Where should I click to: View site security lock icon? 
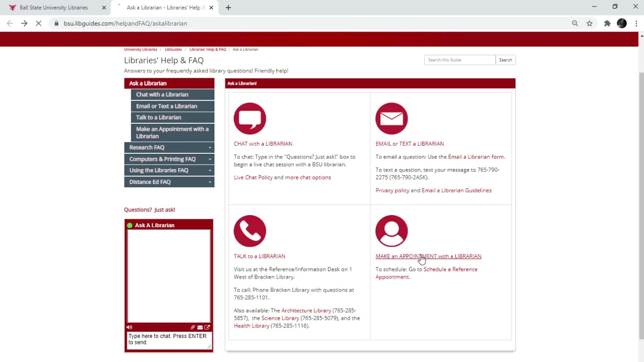(x=56, y=23)
